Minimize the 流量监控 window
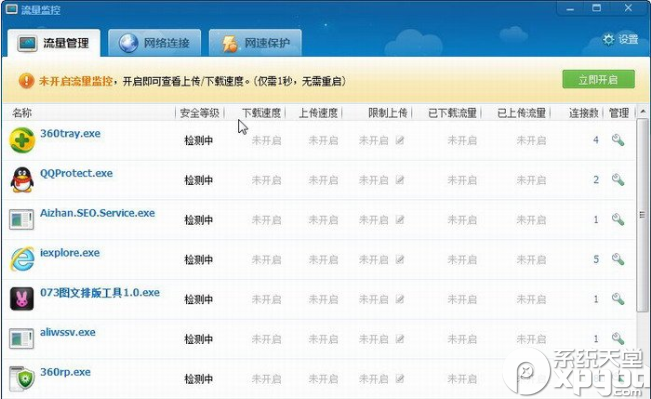The image size is (651, 399). [570, 8]
